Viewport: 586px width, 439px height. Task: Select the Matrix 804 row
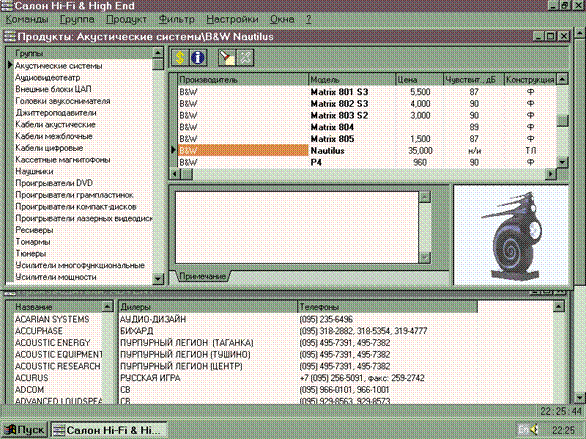[x=367, y=127]
